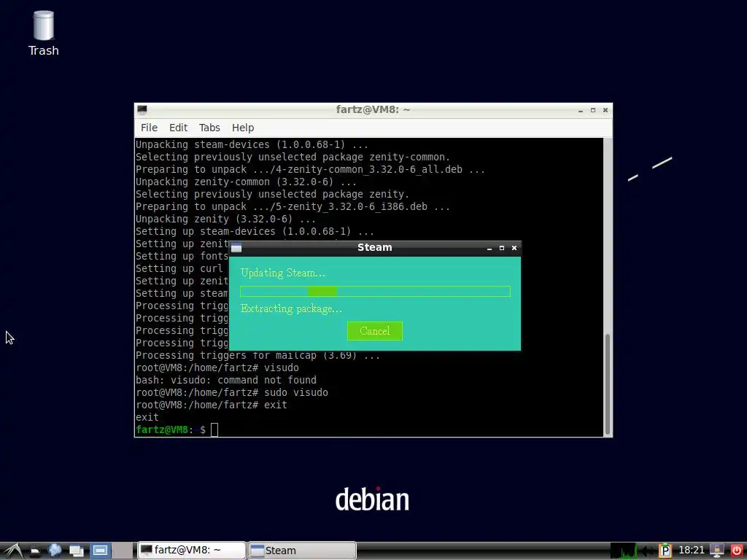Maximize the Steam update dialog
The image size is (747, 560).
click(x=502, y=248)
